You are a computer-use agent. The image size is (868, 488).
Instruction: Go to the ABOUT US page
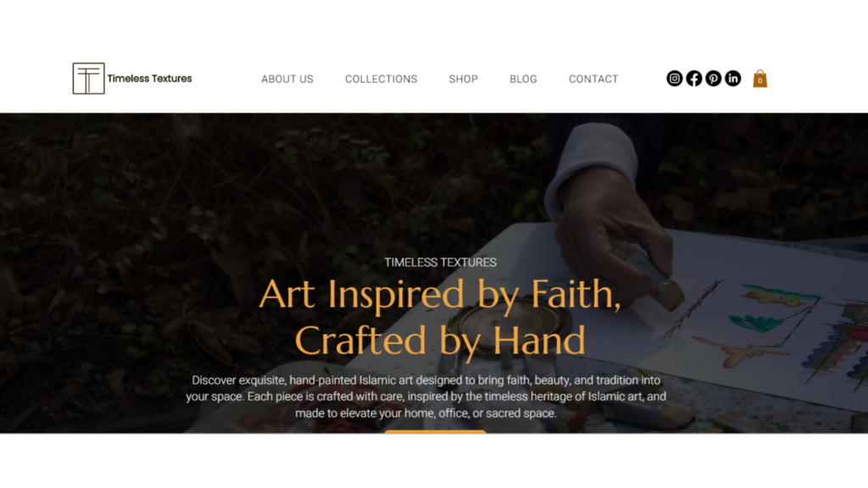(287, 79)
